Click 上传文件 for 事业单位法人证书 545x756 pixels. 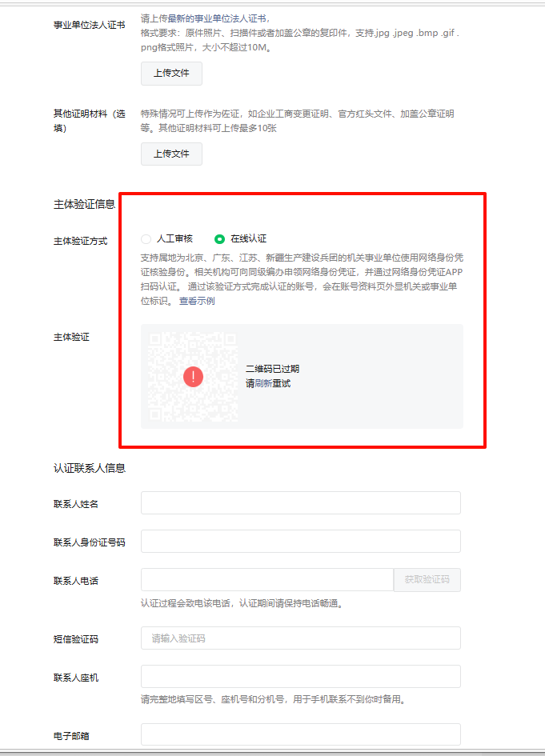tap(171, 74)
